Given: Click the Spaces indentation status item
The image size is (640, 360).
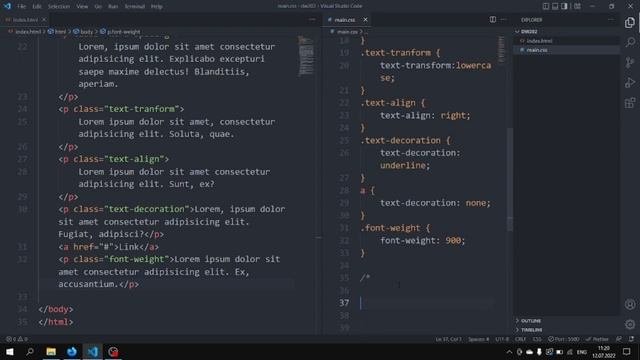Looking at the screenshot, I should tap(478, 339).
